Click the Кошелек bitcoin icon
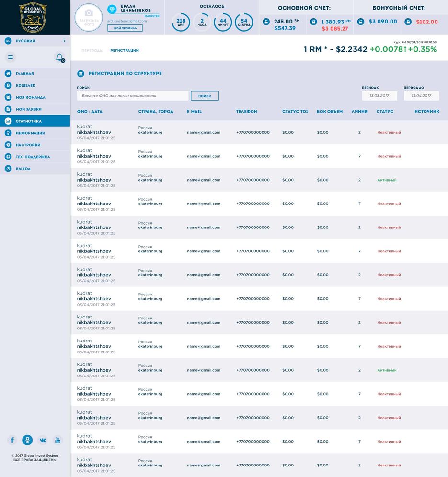 (8, 85)
